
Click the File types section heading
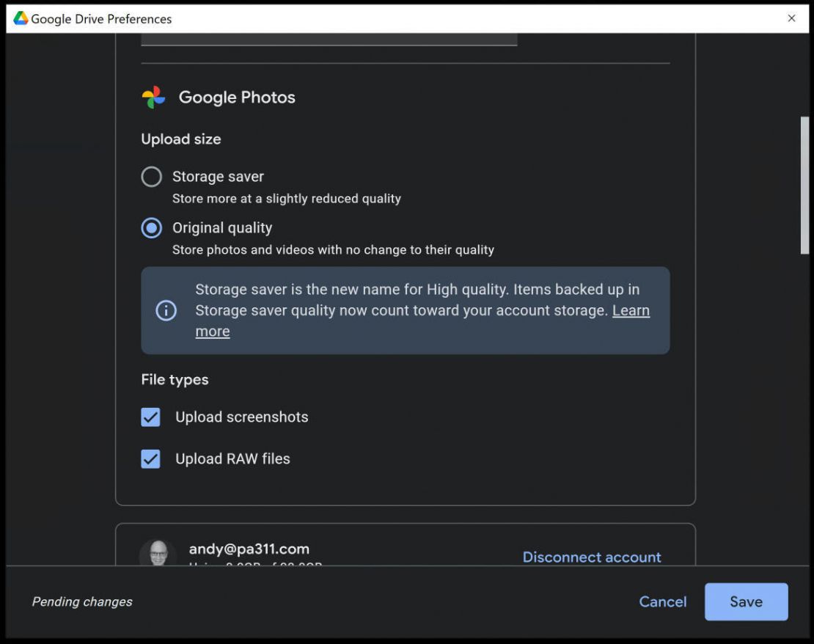point(175,379)
